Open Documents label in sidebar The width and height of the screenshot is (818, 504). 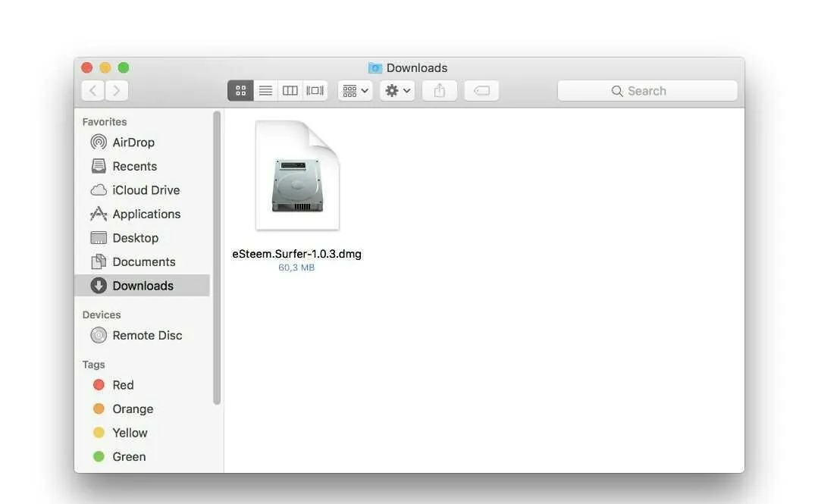click(x=144, y=262)
